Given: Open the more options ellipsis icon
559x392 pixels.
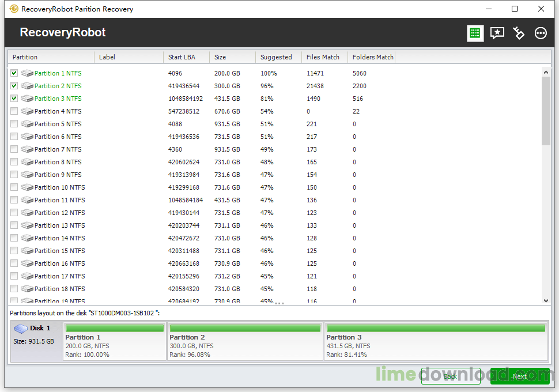Looking at the screenshot, I should pyautogui.click(x=541, y=33).
